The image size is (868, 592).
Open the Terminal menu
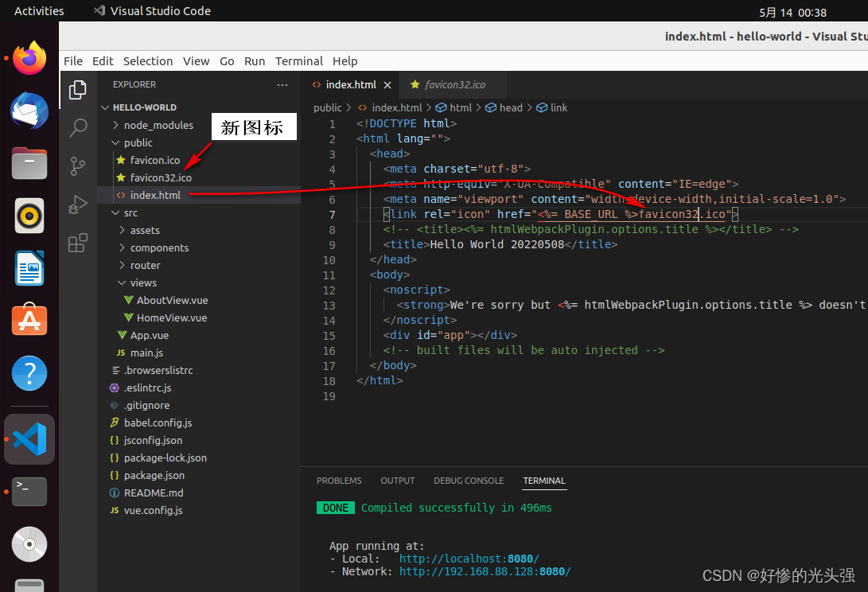299,61
